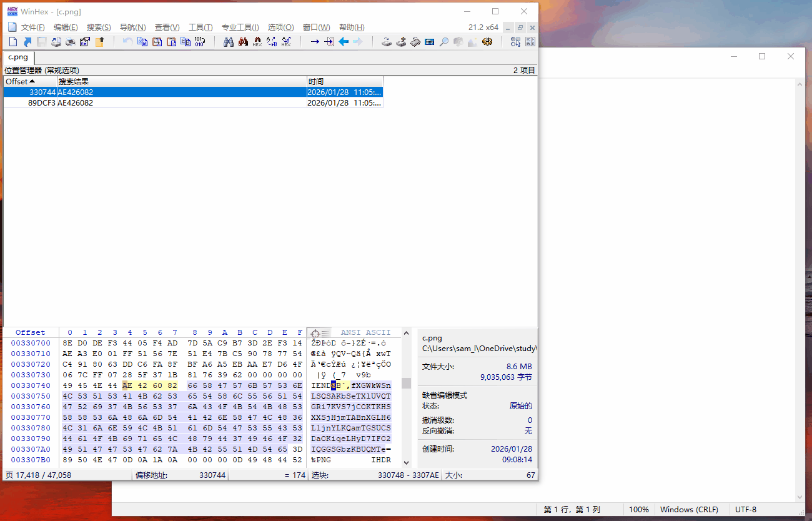This screenshot has width=812, height=521.
Task: Minimize the inner c.png document window
Action: pos(508,27)
